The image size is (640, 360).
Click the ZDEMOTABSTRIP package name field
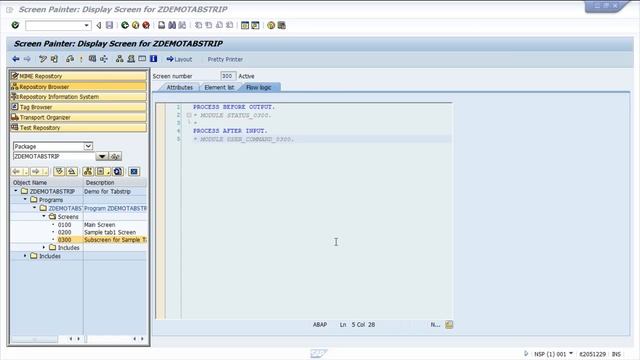tap(54, 156)
